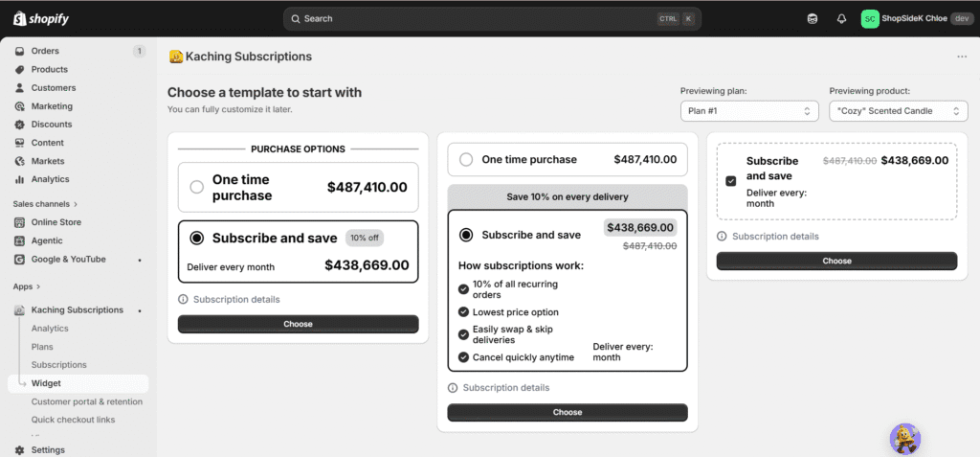Choose the Purchase Options template
980x457 pixels.
(x=299, y=324)
